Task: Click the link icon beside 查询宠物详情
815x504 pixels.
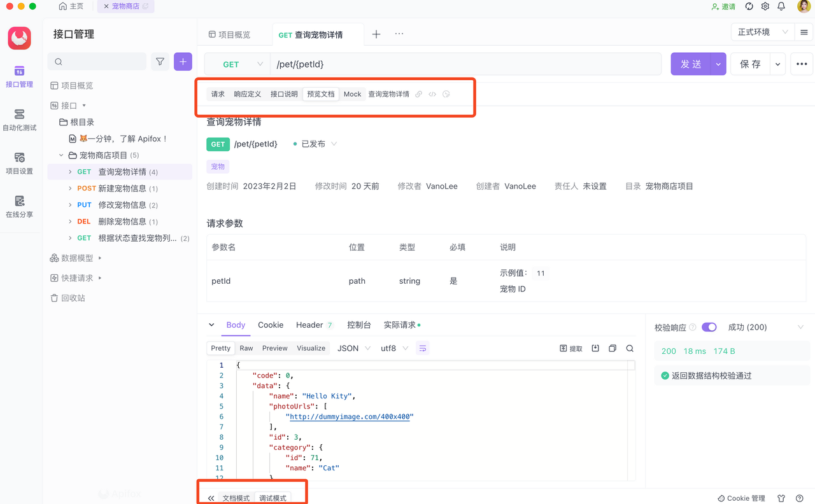Action: (x=418, y=94)
